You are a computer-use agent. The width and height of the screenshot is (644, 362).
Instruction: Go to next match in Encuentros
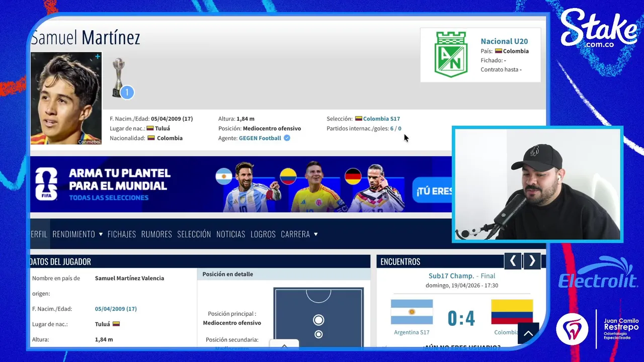532,261
